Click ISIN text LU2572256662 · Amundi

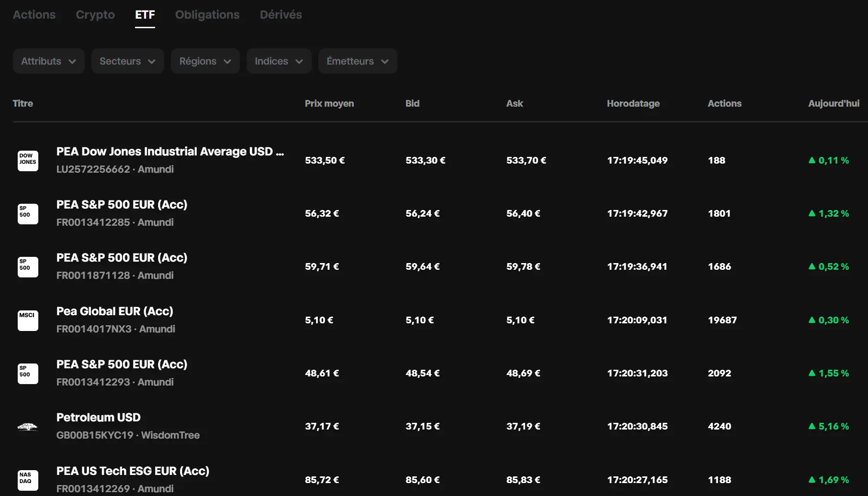(115, 169)
